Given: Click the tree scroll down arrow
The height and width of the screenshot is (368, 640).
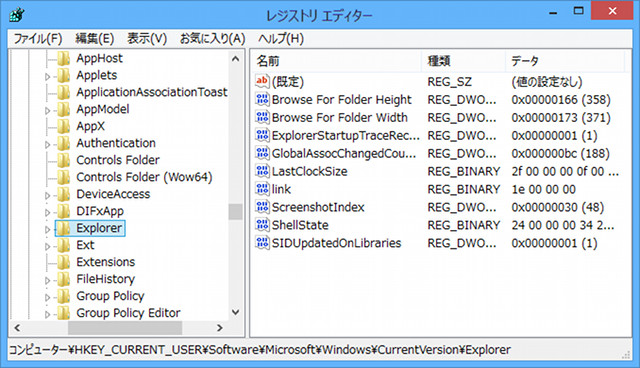Looking at the screenshot, I should coord(236,313).
